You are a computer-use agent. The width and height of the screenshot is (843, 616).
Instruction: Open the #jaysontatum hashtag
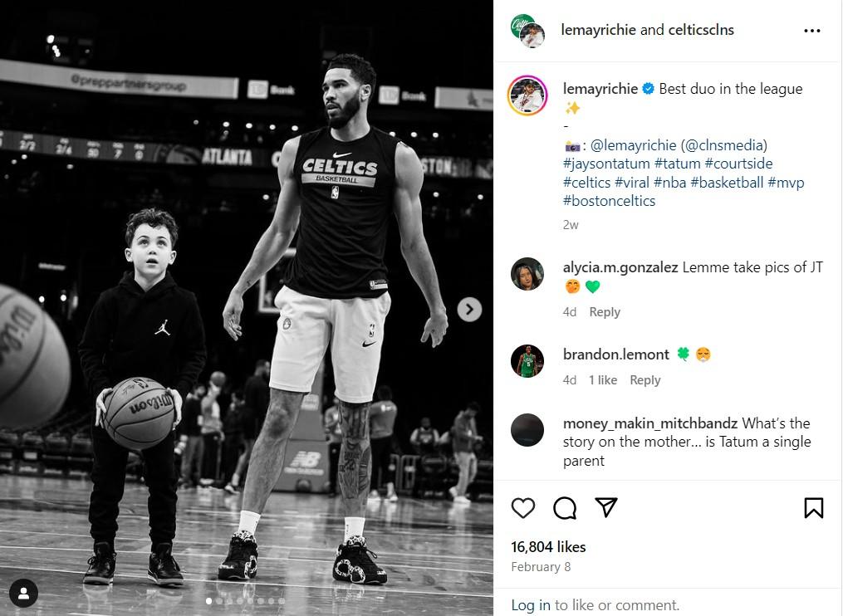(606, 164)
